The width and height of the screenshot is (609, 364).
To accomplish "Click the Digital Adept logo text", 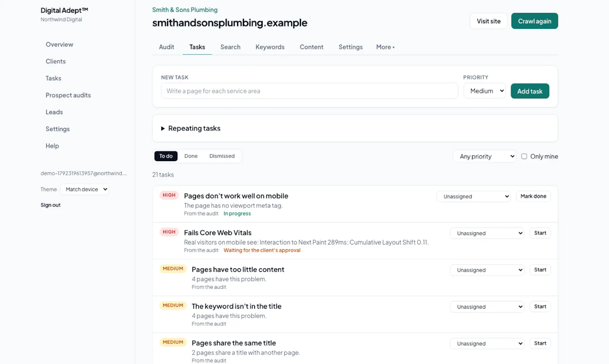I will pos(64,10).
